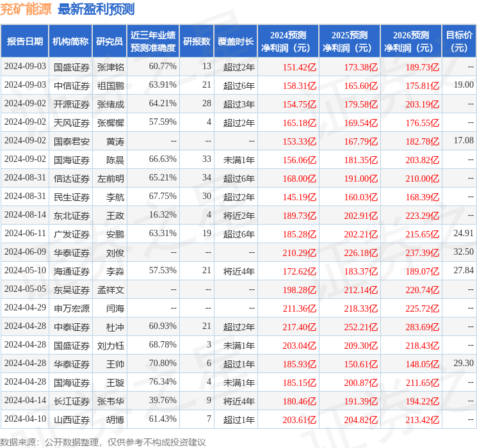Click report date 2024-08-14

pyautogui.click(x=25, y=214)
